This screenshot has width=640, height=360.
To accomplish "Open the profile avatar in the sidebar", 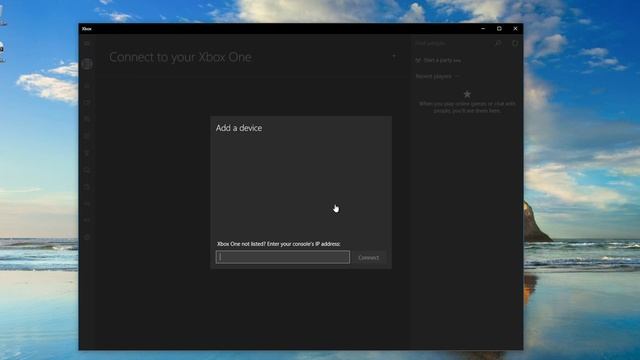I will tap(87, 64).
